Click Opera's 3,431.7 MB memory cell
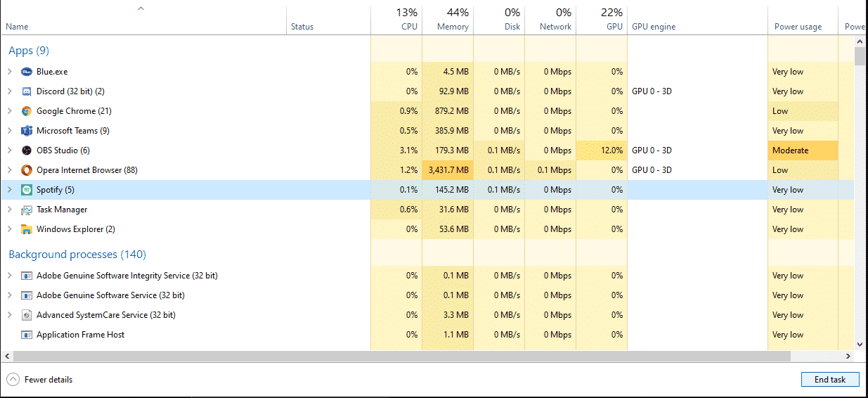Screen dimensions: 868x398 click(x=448, y=170)
